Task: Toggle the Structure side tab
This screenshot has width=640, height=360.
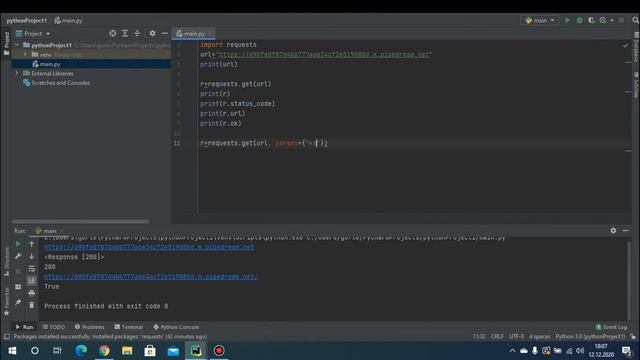Action: [x=6, y=261]
